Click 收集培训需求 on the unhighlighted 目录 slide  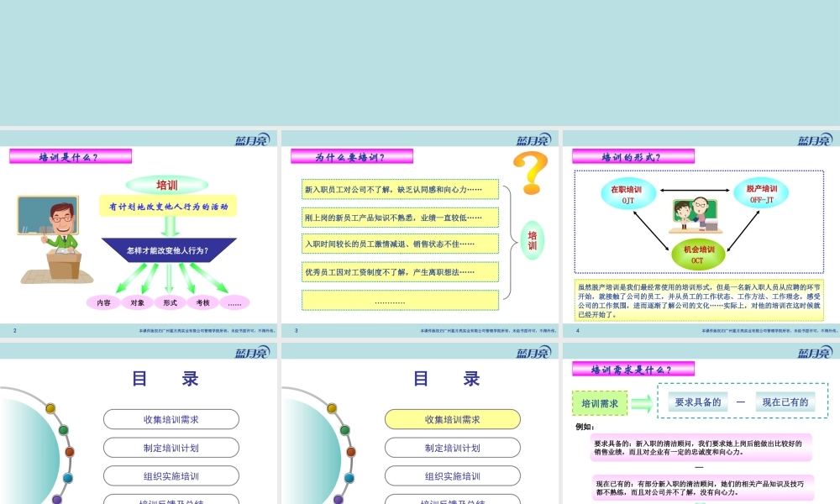tap(171, 419)
